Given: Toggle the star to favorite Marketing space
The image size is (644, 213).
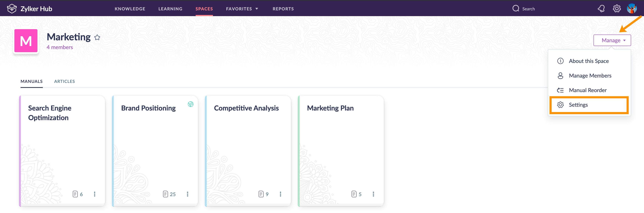Looking at the screenshot, I should [x=97, y=37].
